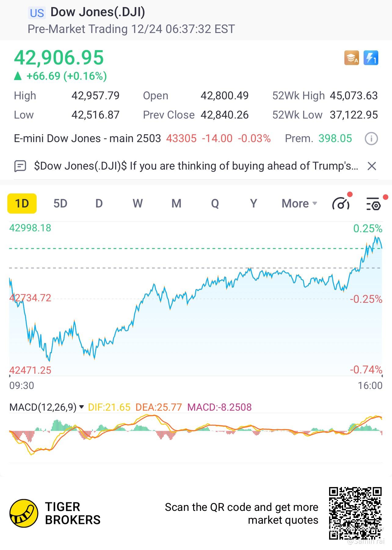The width and height of the screenshot is (392, 550).
Task: Tap the comment post icon
Action: click(20, 166)
